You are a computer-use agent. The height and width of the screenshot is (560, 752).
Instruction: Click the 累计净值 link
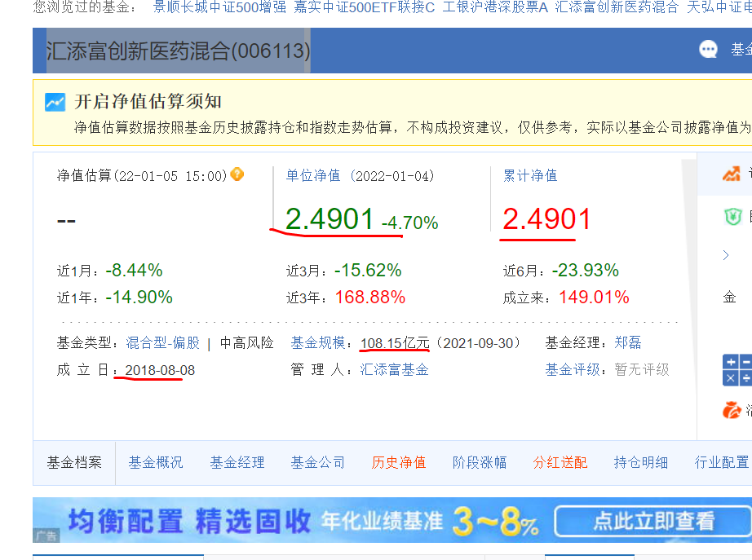(530, 175)
